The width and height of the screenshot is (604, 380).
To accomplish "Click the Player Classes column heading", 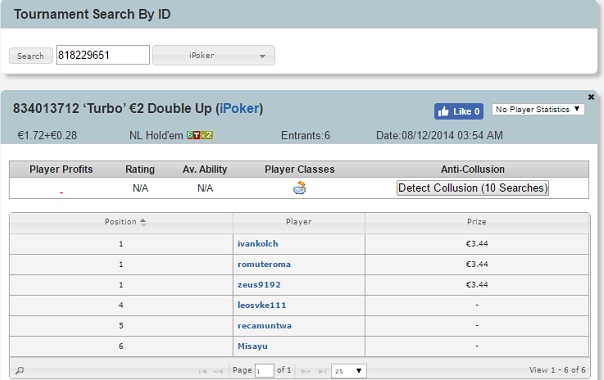I will pyautogui.click(x=299, y=169).
